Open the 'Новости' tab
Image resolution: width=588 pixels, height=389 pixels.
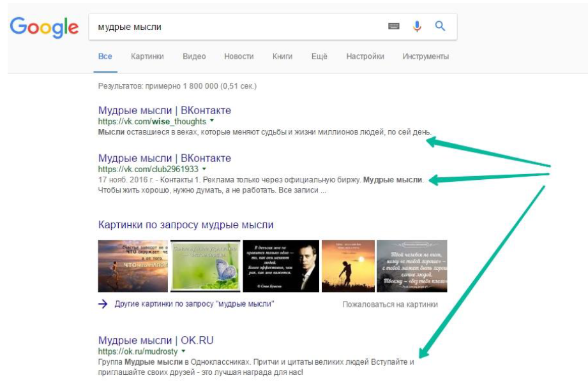(239, 57)
